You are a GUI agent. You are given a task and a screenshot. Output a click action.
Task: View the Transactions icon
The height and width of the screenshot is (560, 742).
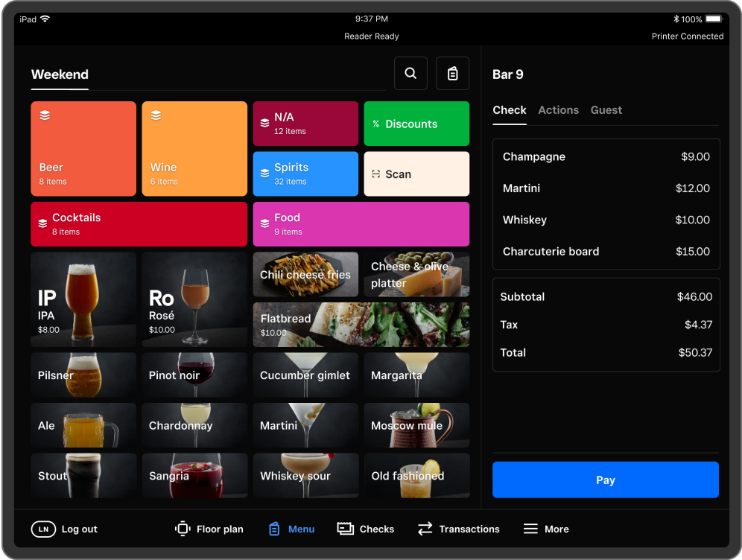(425, 529)
